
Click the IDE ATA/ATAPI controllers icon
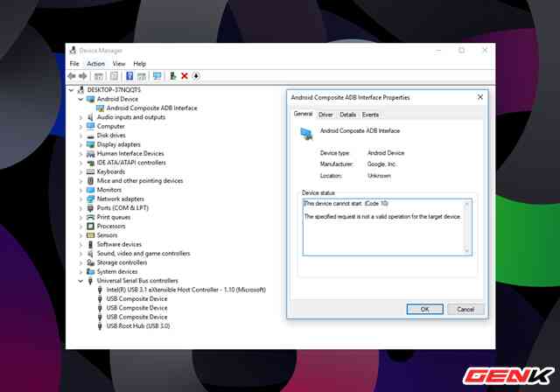[x=91, y=163]
